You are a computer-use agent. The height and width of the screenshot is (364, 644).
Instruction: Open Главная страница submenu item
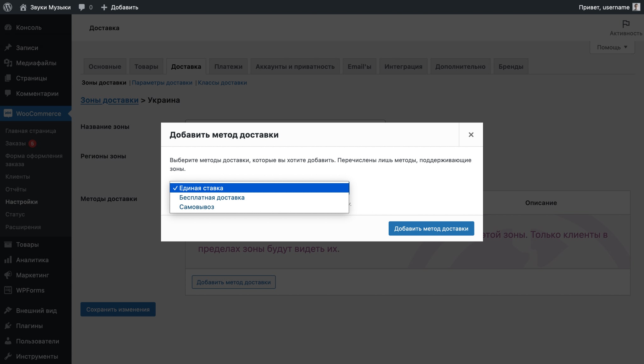point(31,131)
